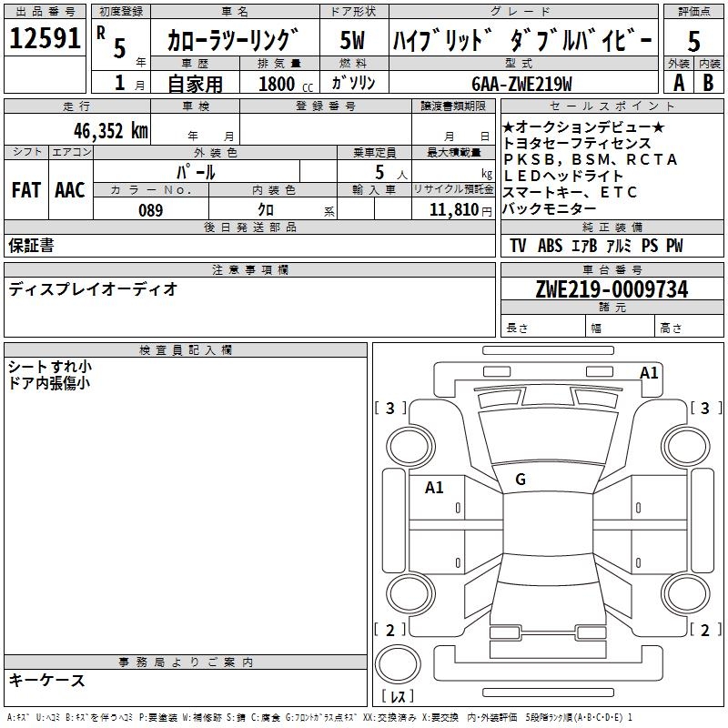Select the overall evaluation score 5
Screen dimensions: 728x728
(693, 41)
